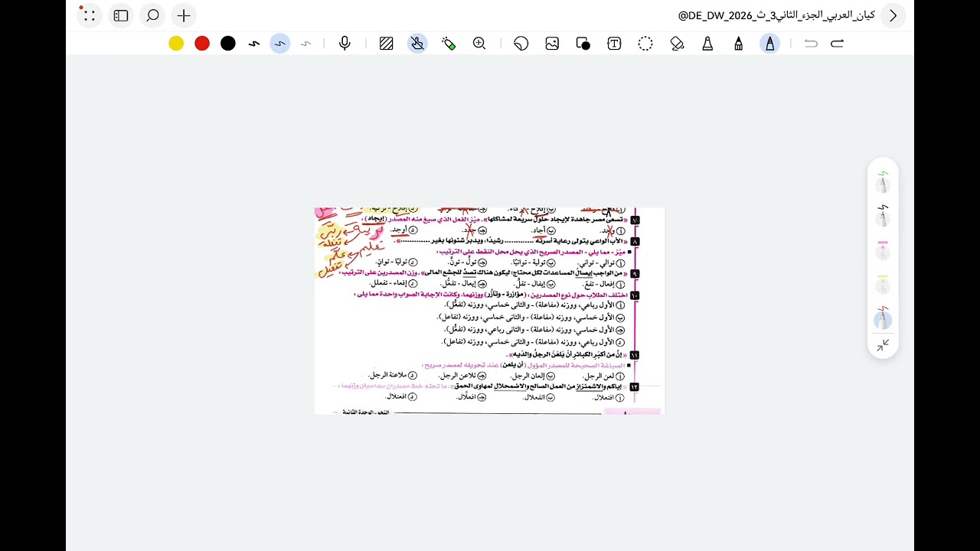Activate the zoom magnifier tool
This screenshot has height=551, width=980.
pos(479,44)
